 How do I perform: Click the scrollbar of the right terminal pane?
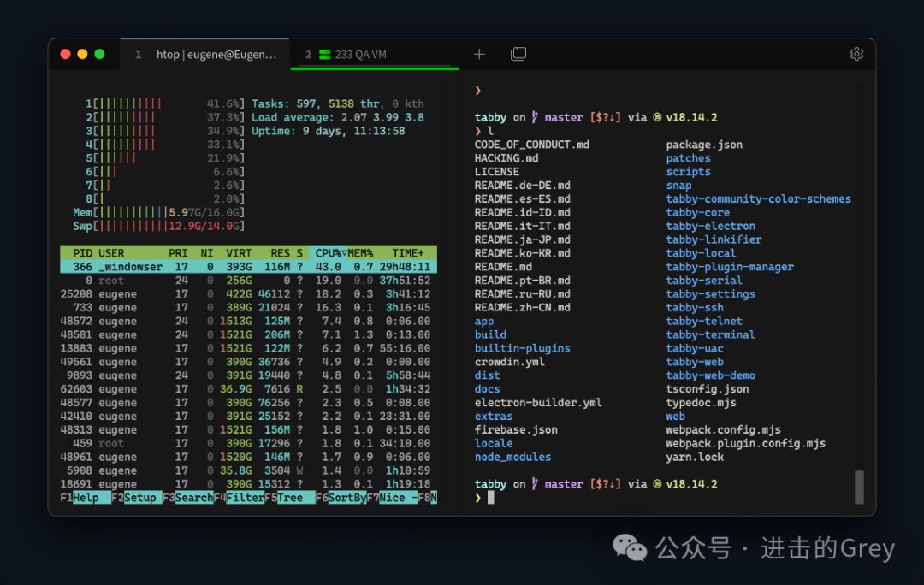859,487
